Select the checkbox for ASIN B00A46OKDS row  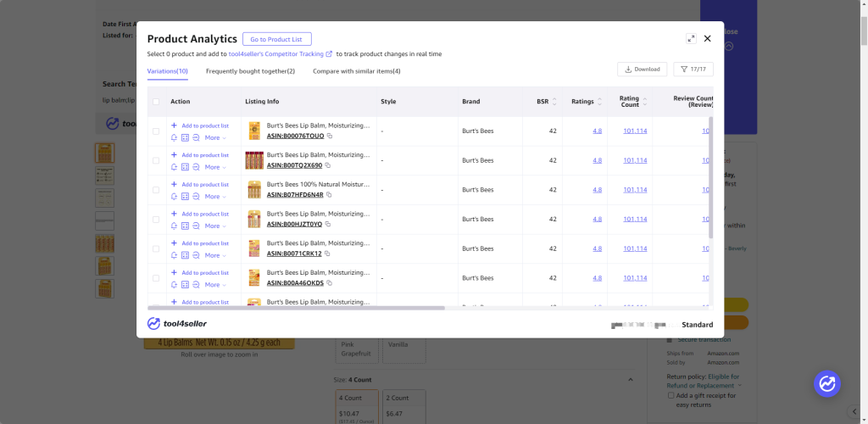tap(156, 278)
